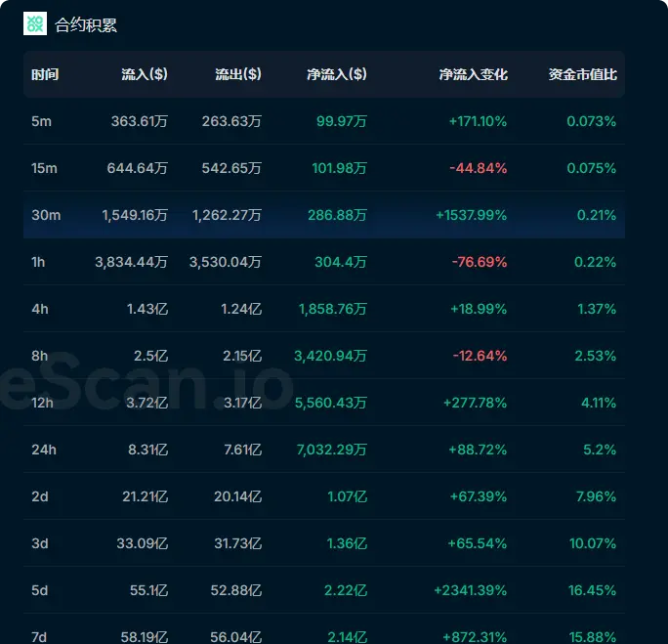Click the inflow value 1.43亿
This screenshot has width=668, height=644.
[x=147, y=309]
